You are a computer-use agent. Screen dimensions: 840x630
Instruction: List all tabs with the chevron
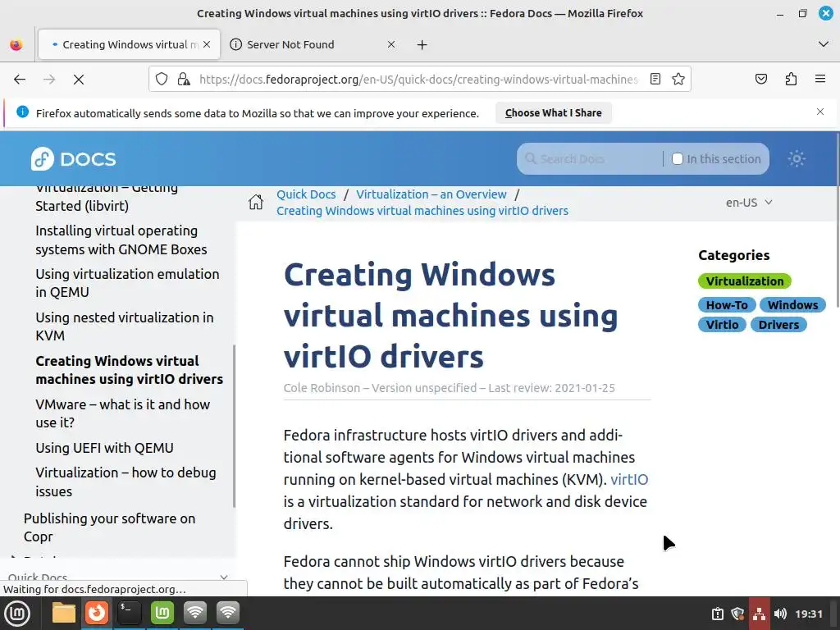pyautogui.click(x=824, y=44)
